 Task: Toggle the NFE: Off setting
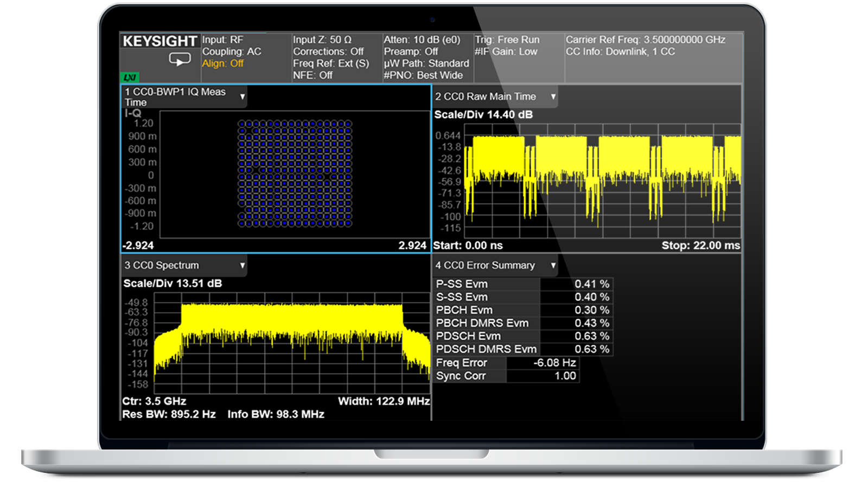312,75
